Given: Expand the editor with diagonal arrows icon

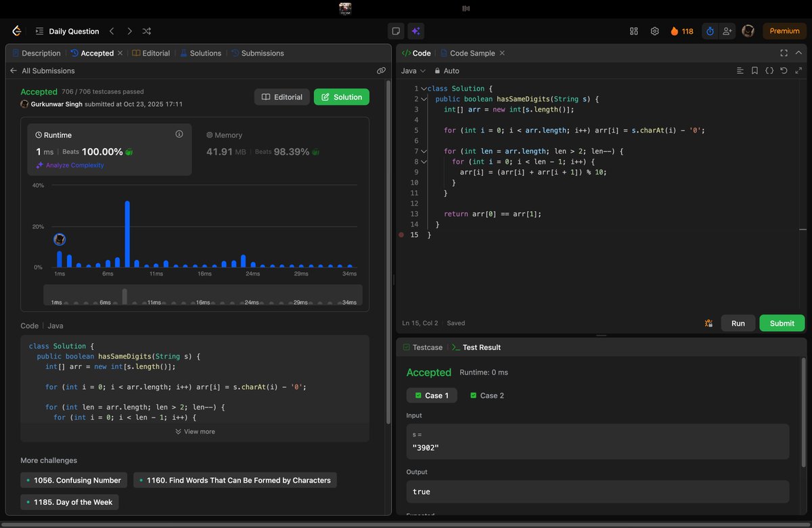Looking at the screenshot, I should 798,70.
